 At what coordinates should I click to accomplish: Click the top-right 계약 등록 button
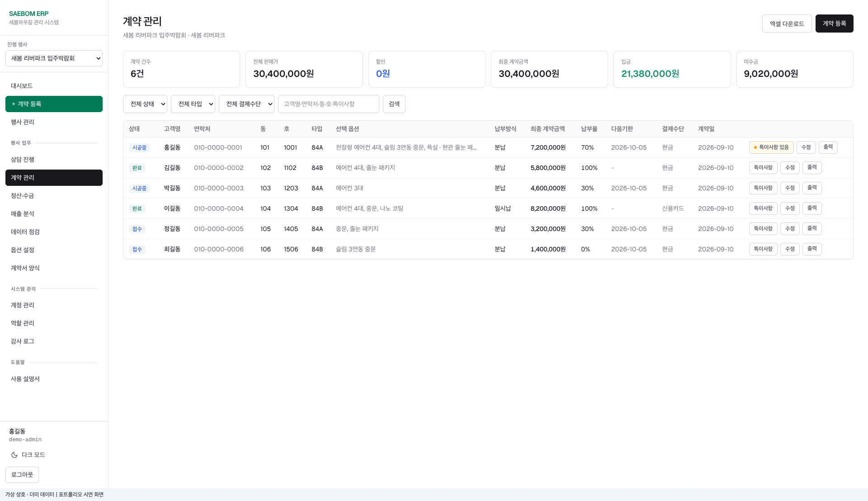(x=835, y=24)
